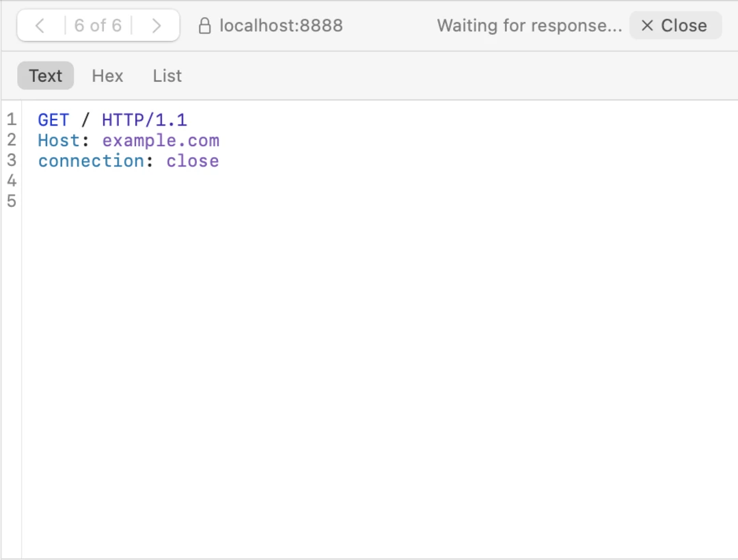
Task: Click line number 1 in the gutter
Action: click(12, 120)
